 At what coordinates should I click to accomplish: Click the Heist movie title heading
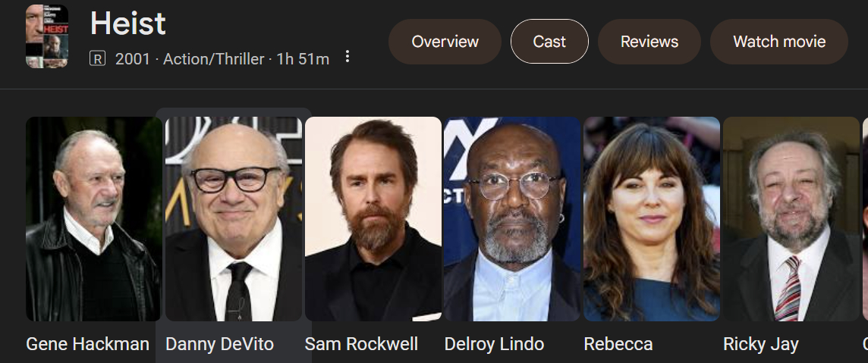coord(128,24)
